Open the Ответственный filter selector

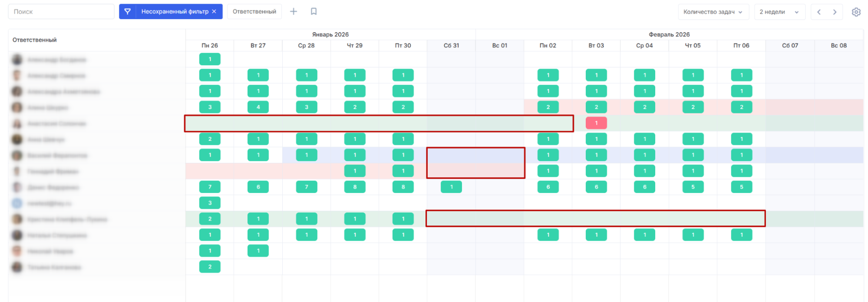[x=254, y=12]
